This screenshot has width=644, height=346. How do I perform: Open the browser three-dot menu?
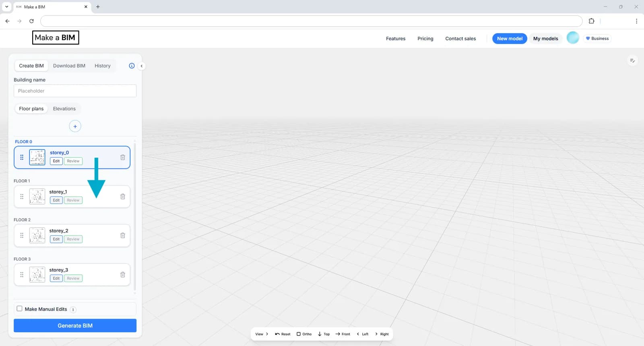click(636, 21)
